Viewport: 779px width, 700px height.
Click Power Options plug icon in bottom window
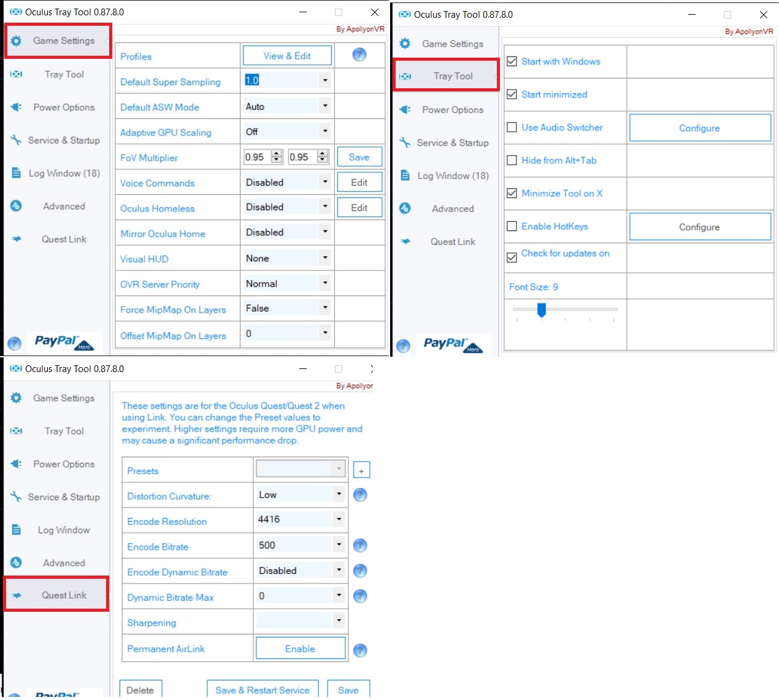pyautogui.click(x=16, y=464)
